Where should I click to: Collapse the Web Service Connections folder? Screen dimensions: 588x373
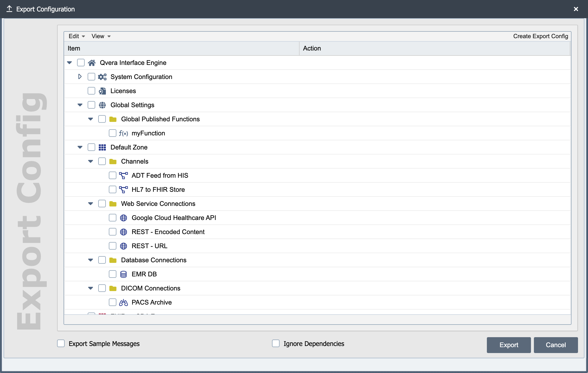(x=91, y=204)
